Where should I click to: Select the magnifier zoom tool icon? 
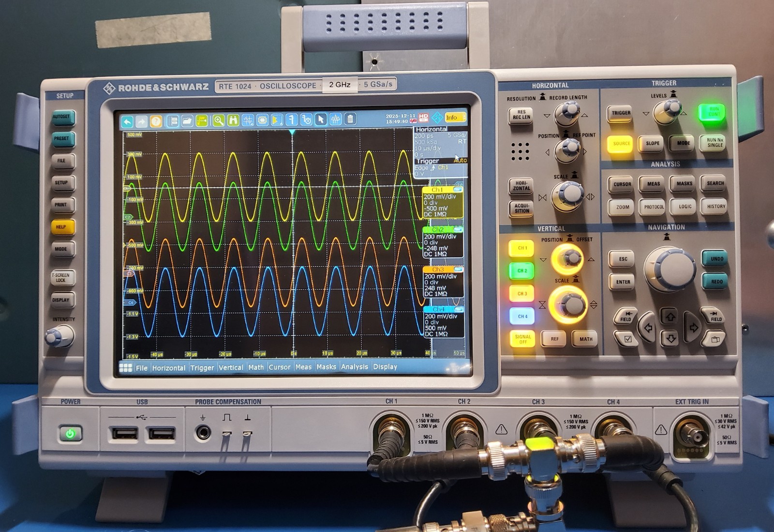pos(219,120)
